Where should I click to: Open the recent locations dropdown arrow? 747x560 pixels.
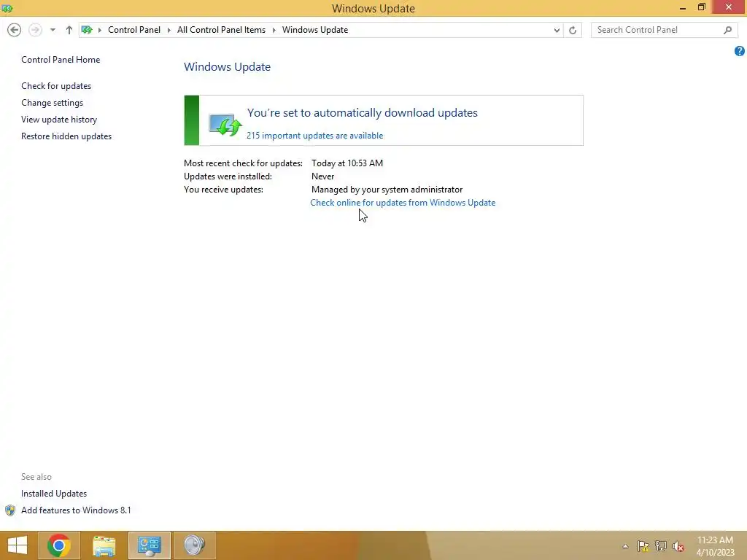53,30
